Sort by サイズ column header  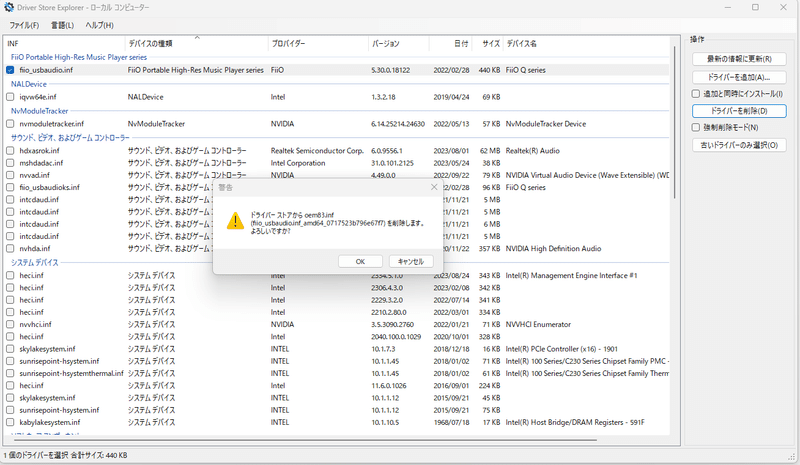[x=487, y=43]
